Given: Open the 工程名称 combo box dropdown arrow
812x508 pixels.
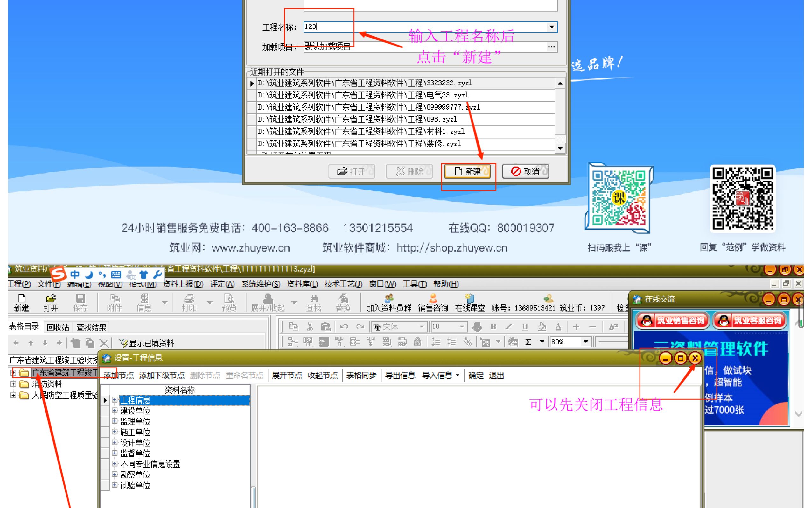Looking at the screenshot, I should click(552, 27).
